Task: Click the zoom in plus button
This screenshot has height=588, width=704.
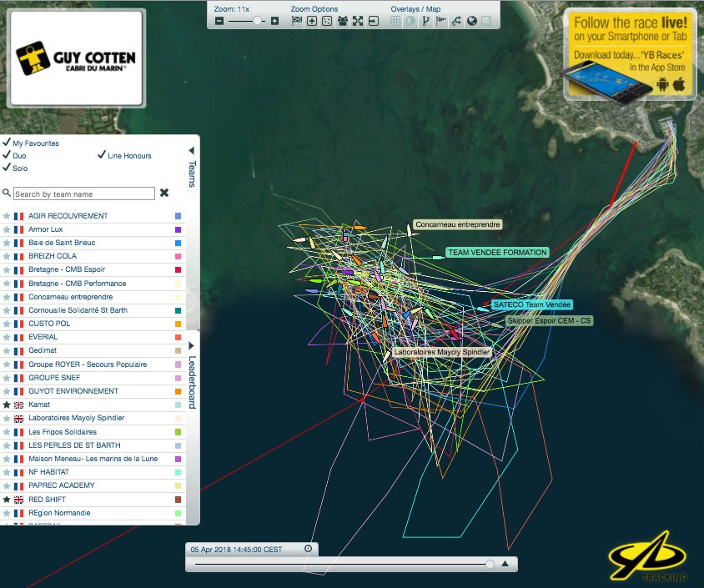Action: tap(274, 21)
